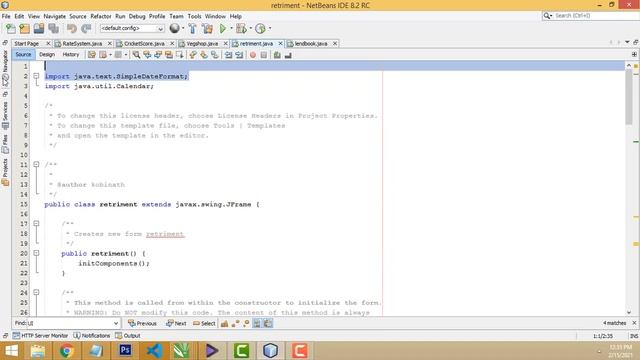
Task: Open the Navigate menu
Action: click(x=55, y=16)
